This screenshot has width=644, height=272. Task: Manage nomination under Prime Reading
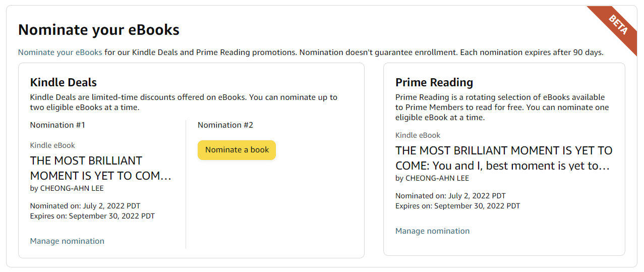432,231
